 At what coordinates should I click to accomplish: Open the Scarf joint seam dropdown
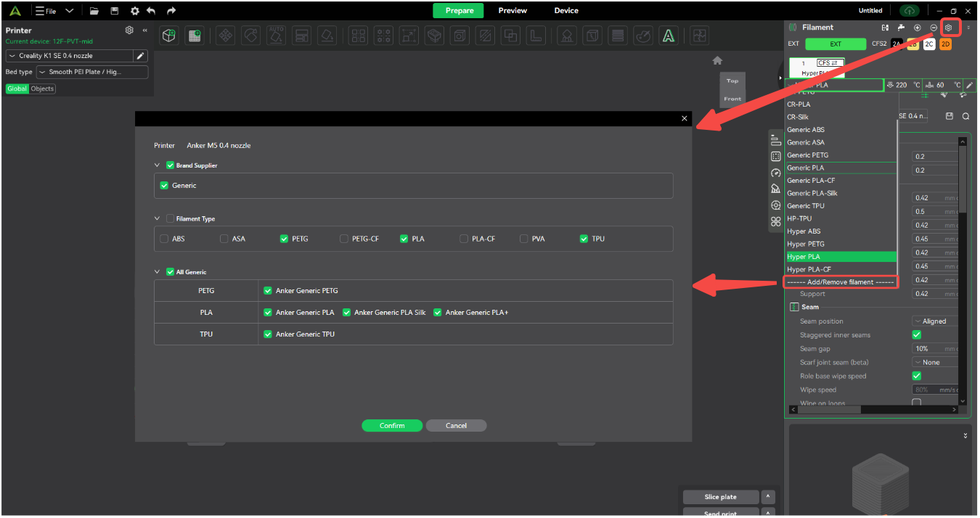pyautogui.click(x=934, y=363)
